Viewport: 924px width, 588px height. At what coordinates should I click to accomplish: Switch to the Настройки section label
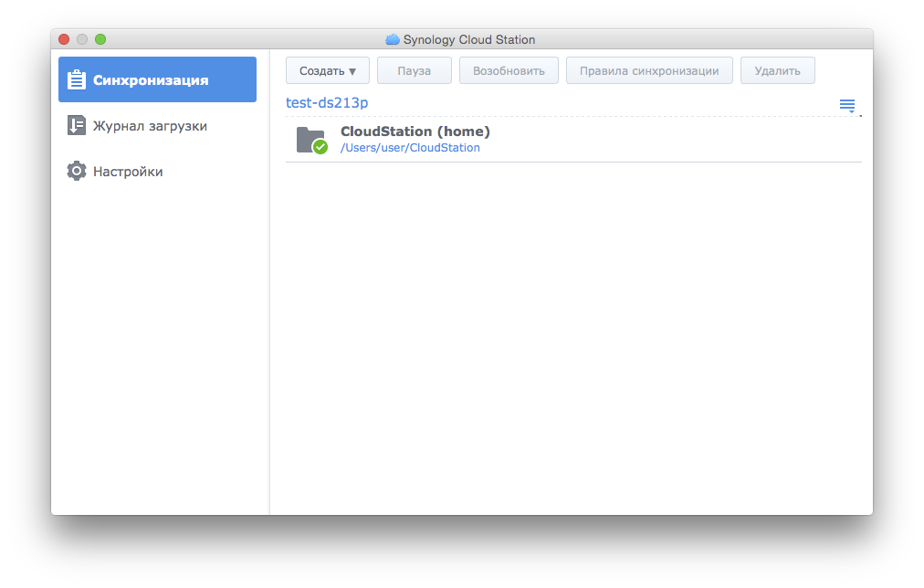pos(128,172)
